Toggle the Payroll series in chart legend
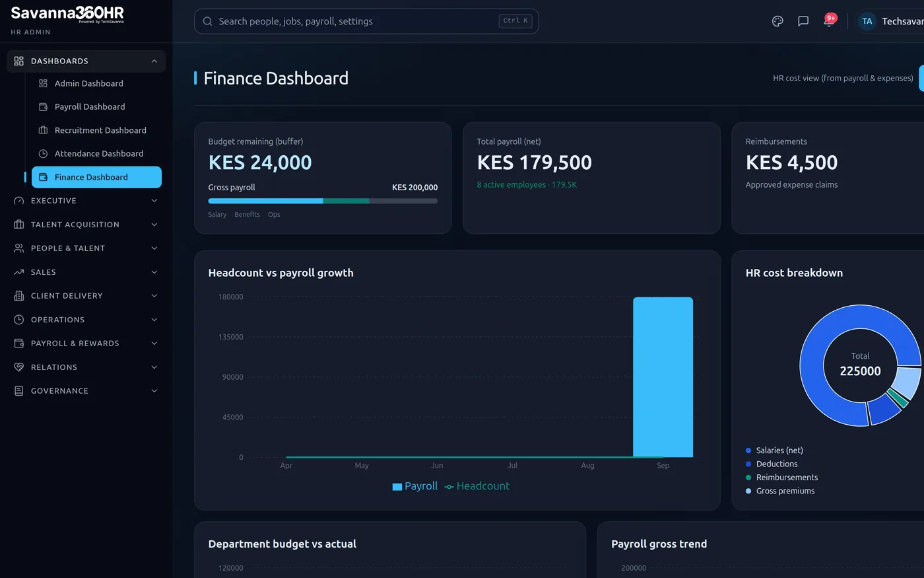 coord(415,486)
